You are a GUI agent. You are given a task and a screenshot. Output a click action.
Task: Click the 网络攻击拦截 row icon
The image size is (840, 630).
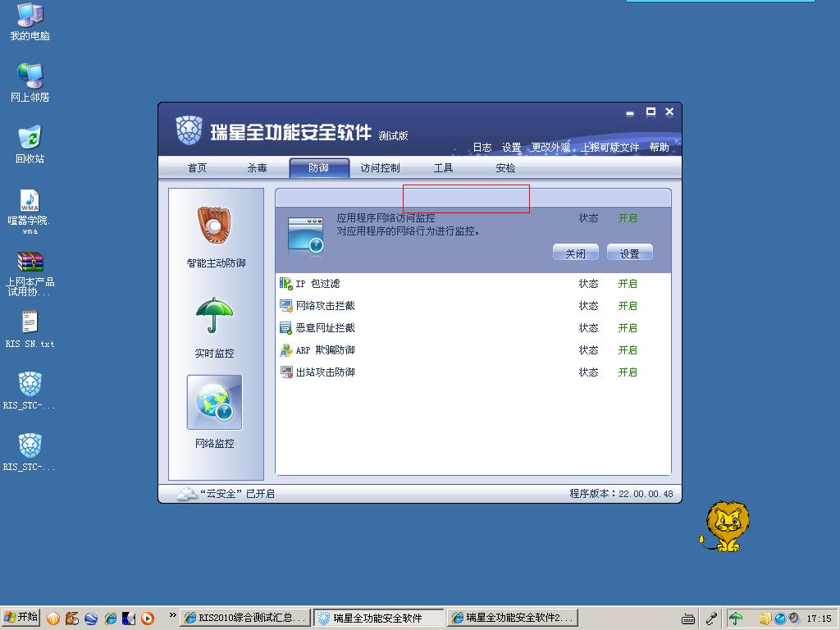286,306
